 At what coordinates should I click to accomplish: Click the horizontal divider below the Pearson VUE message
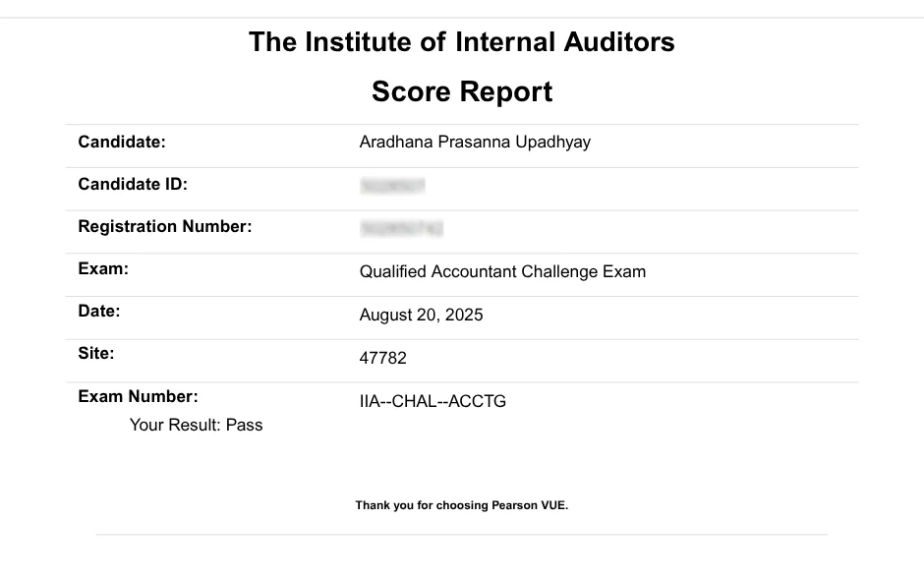tap(462, 535)
